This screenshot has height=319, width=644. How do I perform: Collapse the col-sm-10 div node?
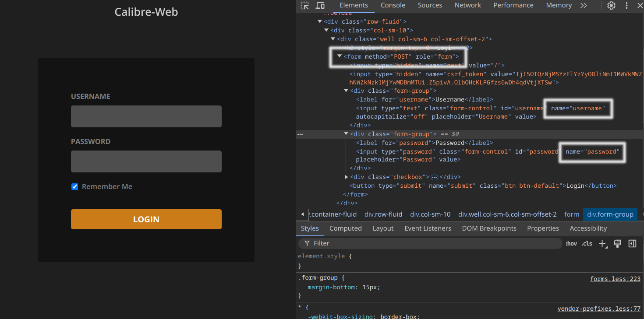(326, 30)
